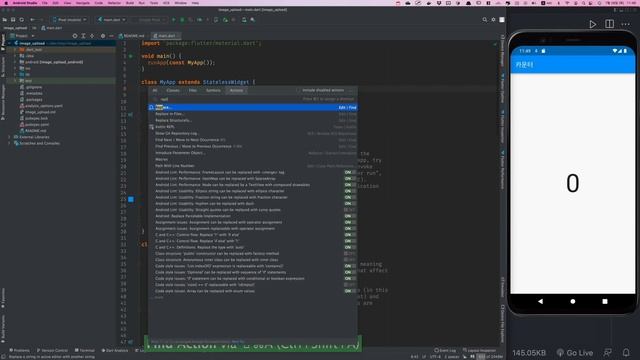Toggle switch for Ellipsis string lint

pyautogui.click(x=350, y=191)
